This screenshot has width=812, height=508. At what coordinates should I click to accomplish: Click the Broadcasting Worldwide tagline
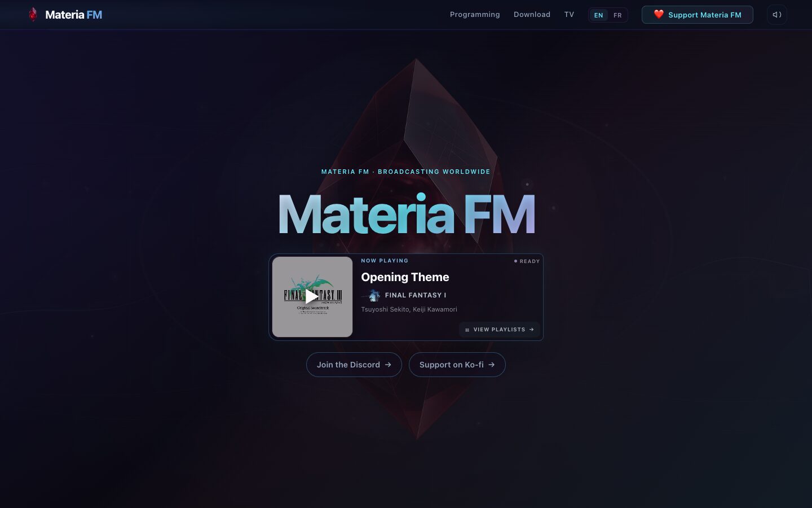(406, 172)
